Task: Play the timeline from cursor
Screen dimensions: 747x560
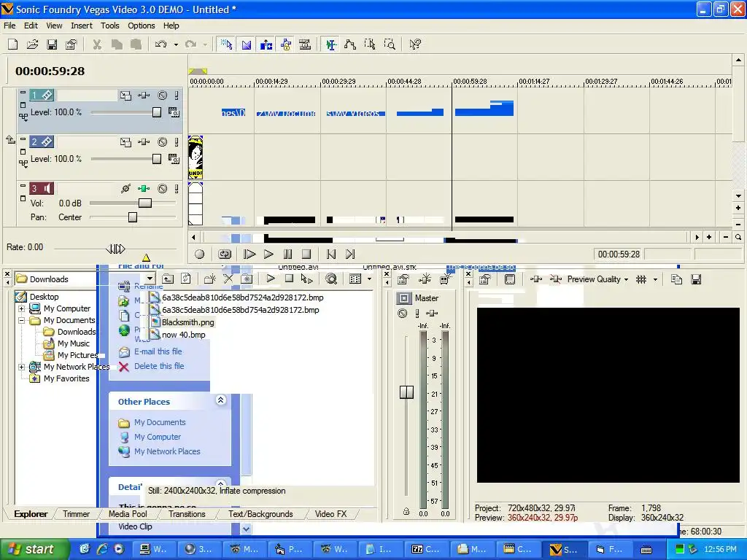Action: click(268, 254)
